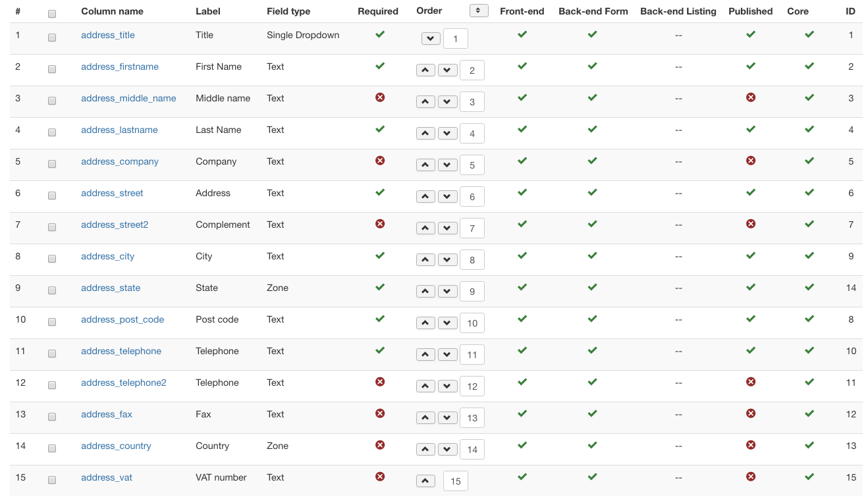Open the address_telephone2 field link

point(124,382)
